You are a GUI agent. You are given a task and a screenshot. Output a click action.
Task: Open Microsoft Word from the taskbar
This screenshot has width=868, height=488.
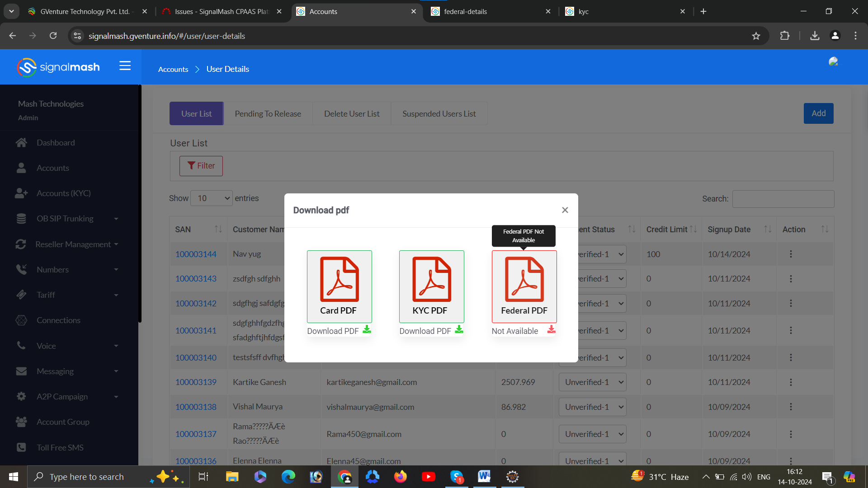click(484, 477)
